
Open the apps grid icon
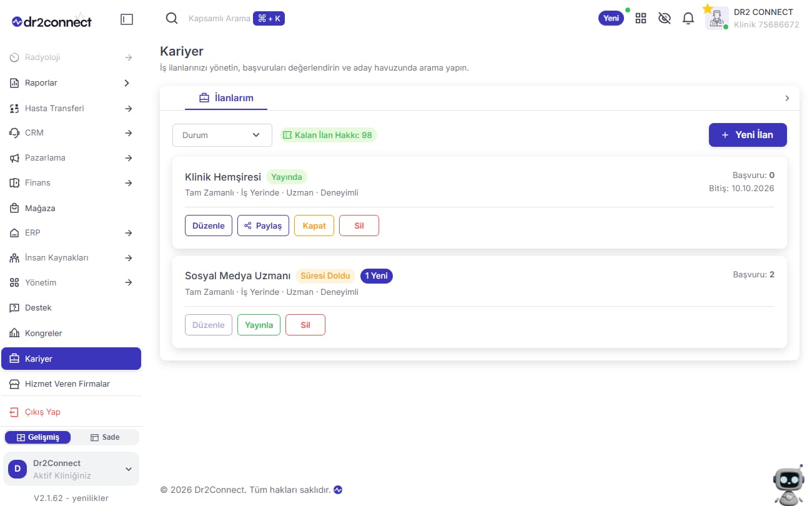(x=641, y=18)
